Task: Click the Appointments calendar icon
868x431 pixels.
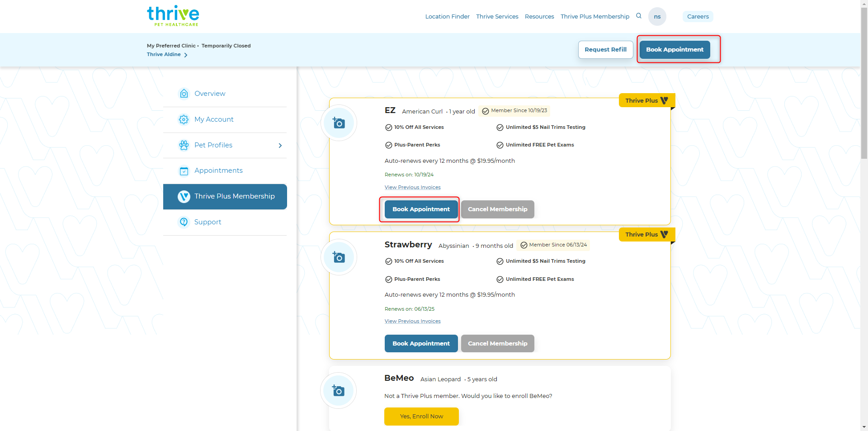Action: point(184,171)
